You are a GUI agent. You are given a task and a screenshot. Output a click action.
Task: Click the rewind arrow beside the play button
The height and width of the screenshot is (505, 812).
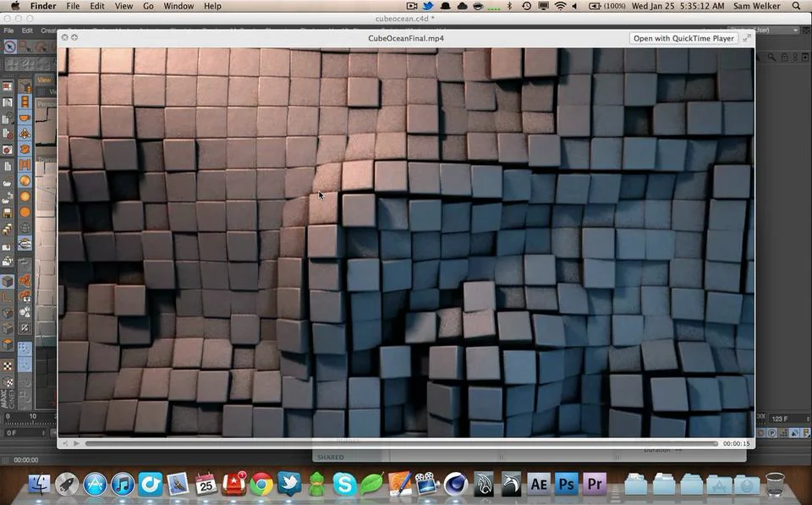(65, 443)
